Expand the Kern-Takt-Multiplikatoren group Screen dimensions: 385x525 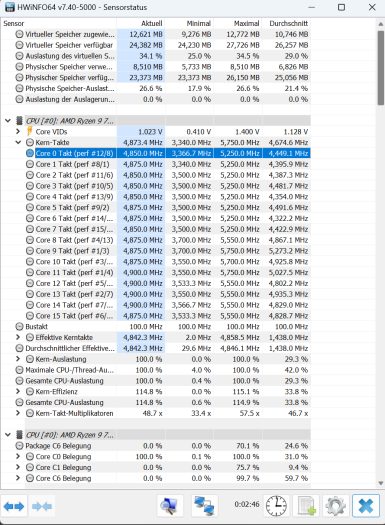click(x=18, y=413)
